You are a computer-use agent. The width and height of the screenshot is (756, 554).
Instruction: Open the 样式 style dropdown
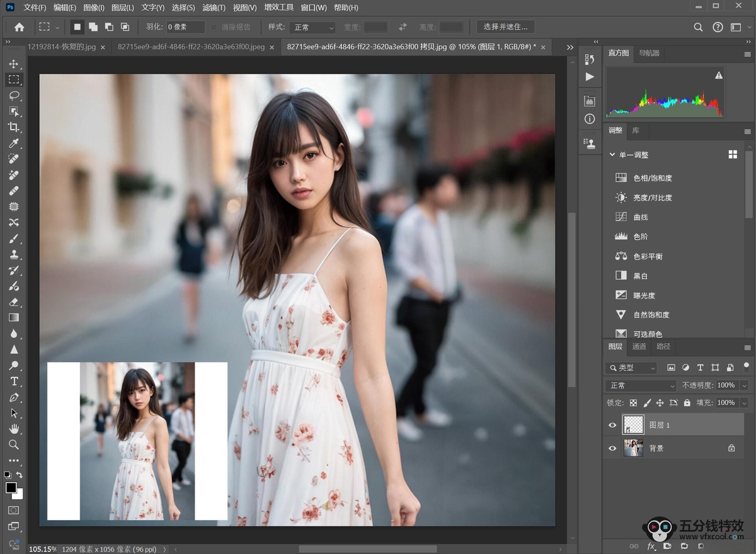click(x=312, y=27)
